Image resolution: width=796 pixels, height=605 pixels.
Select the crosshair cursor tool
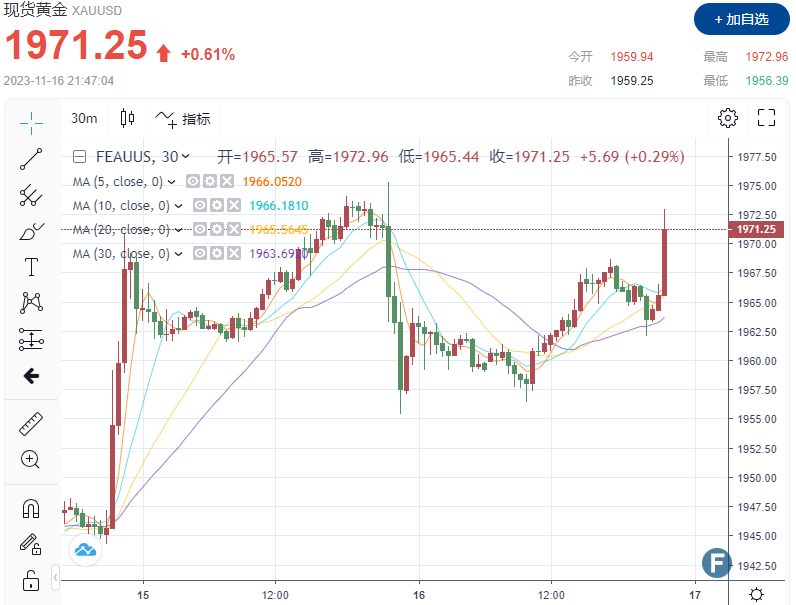pyautogui.click(x=31, y=122)
